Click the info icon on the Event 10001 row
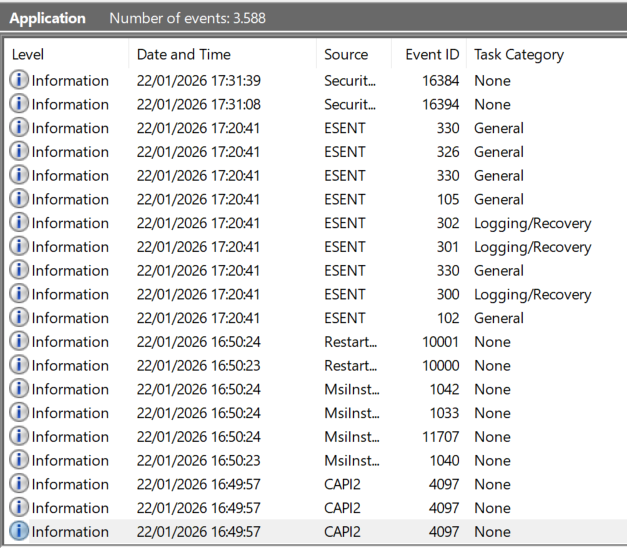This screenshot has height=548, width=627. [19, 342]
